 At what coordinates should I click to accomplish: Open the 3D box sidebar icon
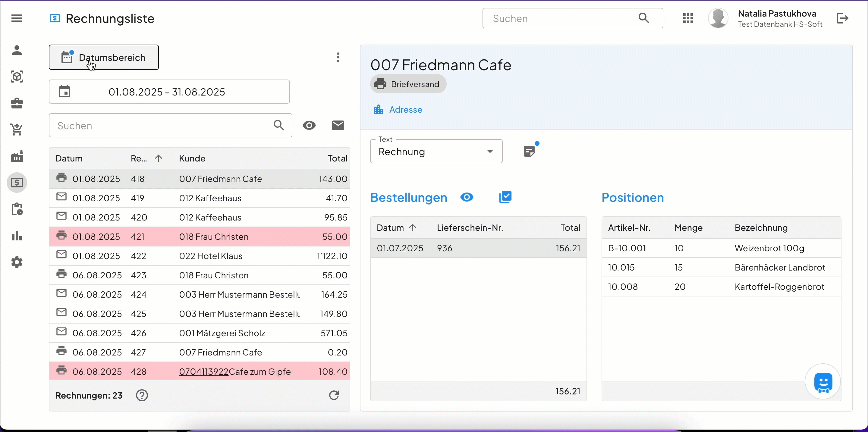click(x=17, y=77)
